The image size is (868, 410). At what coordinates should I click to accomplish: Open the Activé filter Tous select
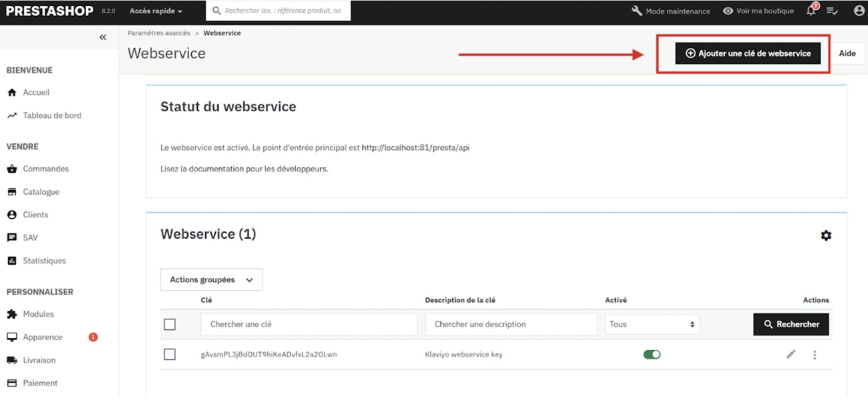tap(651, 324)
